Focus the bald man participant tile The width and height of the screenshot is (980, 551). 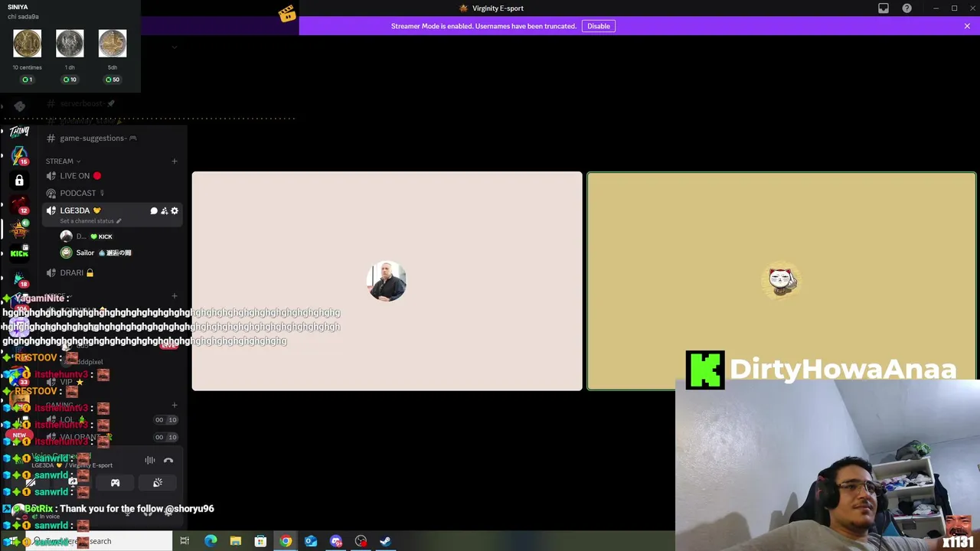point(387,281)
